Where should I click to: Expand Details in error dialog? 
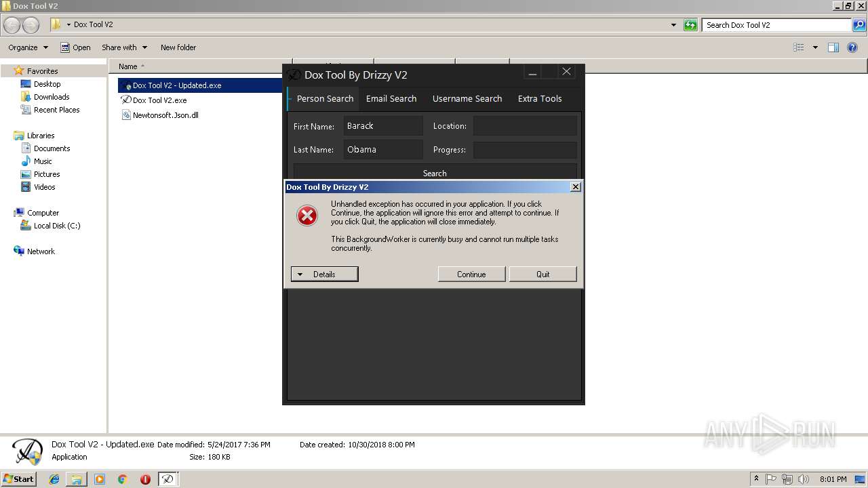[x=324, y=274]
